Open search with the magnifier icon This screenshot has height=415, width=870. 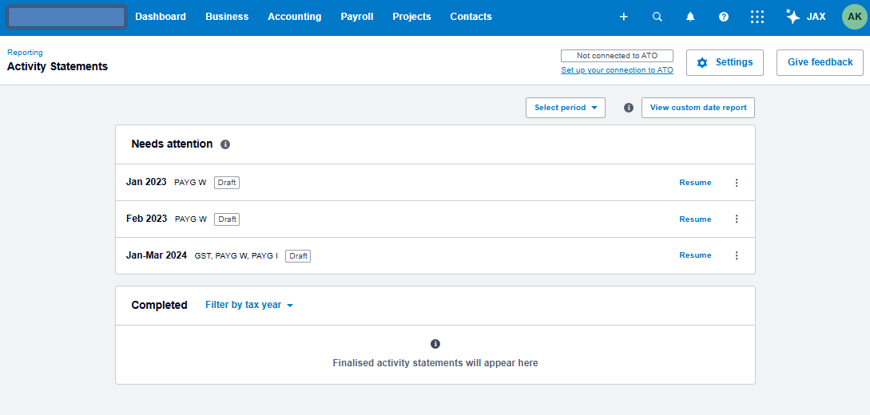click(657, 17)
